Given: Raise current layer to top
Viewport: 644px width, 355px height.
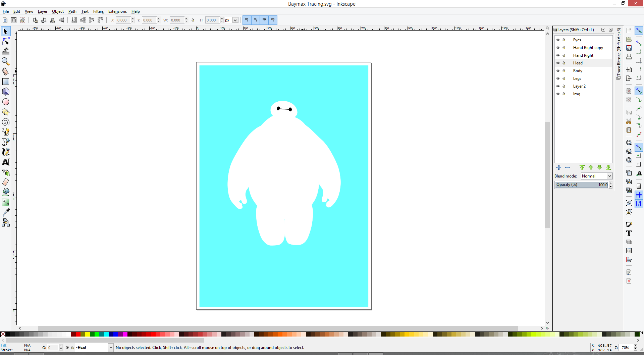Looking at the screenshot, I should 582,167.
